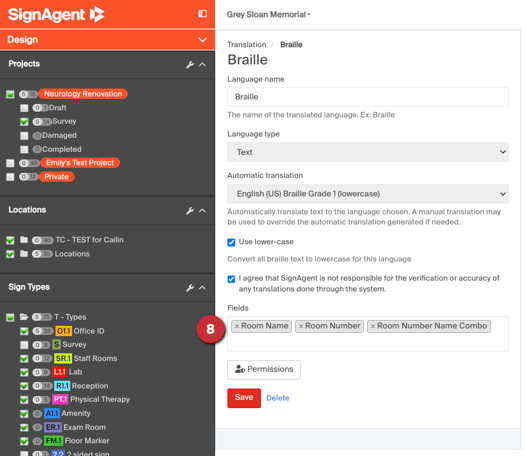Image resolution: width=526 pixels, height=456 pixels.
Task: Click the T - Types open folder icon
Action: [24, 317]
